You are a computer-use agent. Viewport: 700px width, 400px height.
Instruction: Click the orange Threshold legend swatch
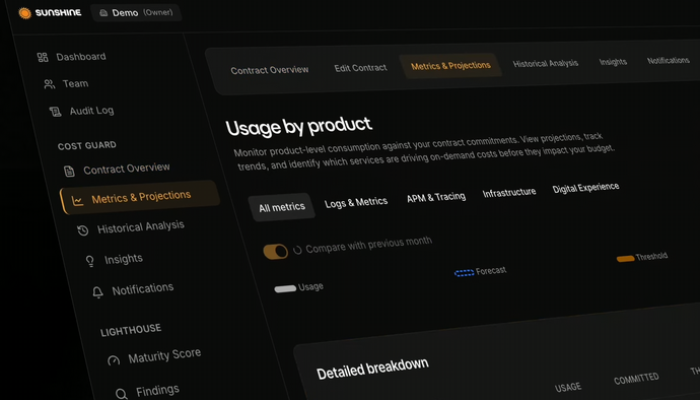click(625, 258)
